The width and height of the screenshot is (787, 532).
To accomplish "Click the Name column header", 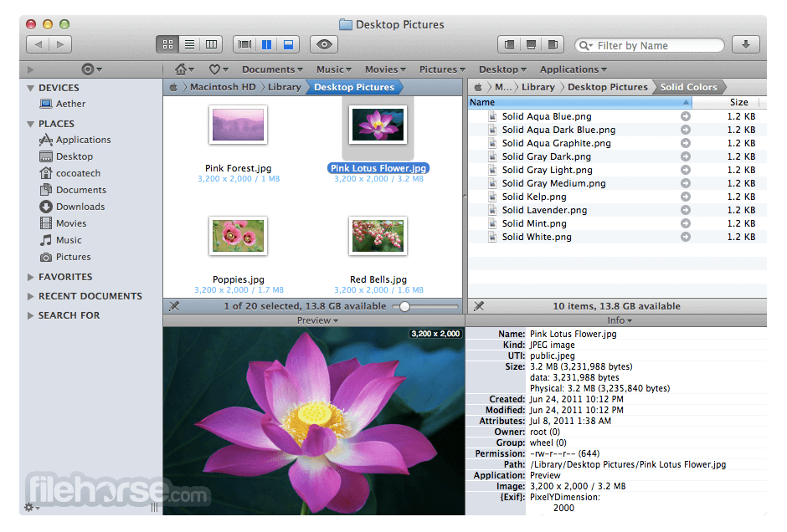I will point(579,102).
